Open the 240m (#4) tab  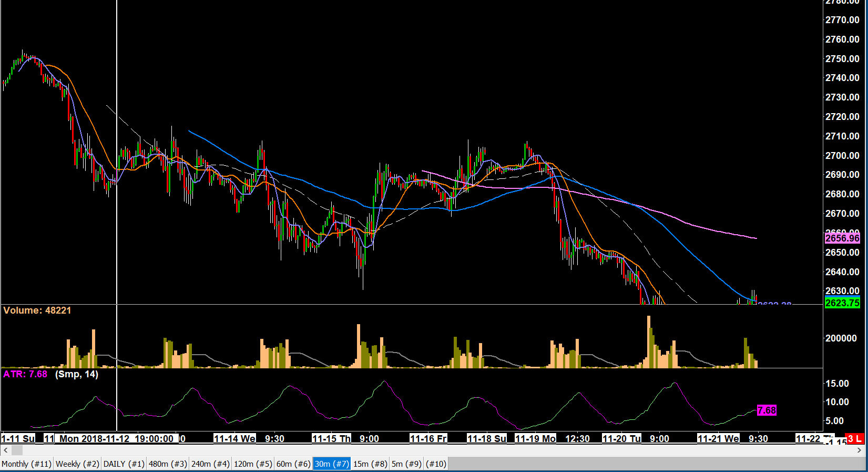[210, 464]
